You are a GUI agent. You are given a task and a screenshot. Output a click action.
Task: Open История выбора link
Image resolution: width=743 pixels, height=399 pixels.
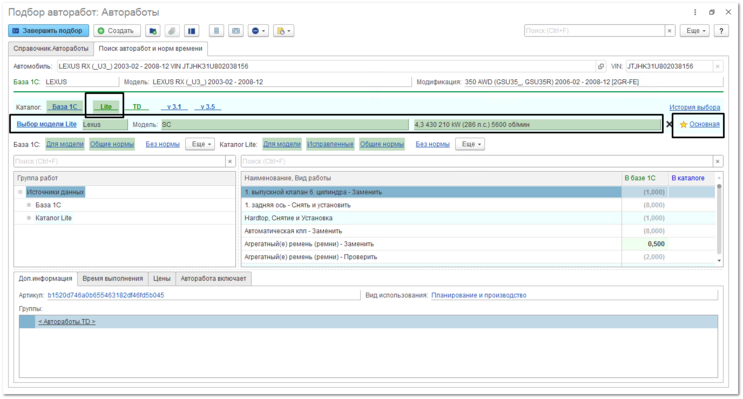pos(694,108)
